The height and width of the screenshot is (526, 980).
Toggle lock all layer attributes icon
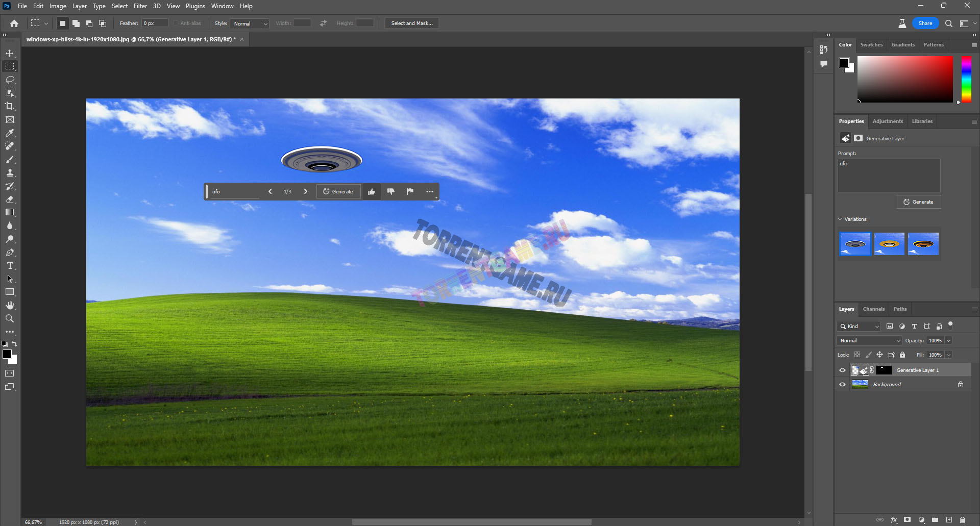(902, 355)
